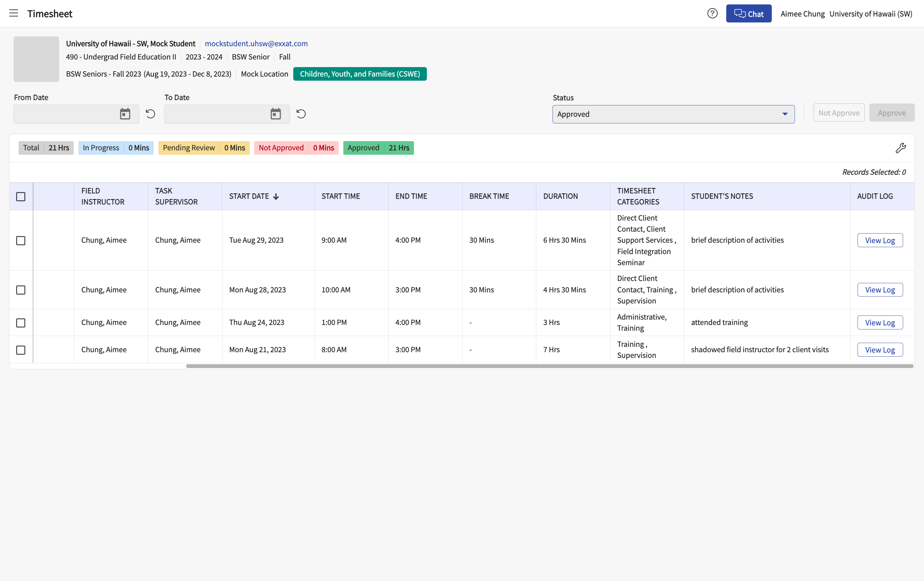This screenshot has height=581, width=924.
Task: View Log for Thu Aug 24 entry
Action: 880,323
